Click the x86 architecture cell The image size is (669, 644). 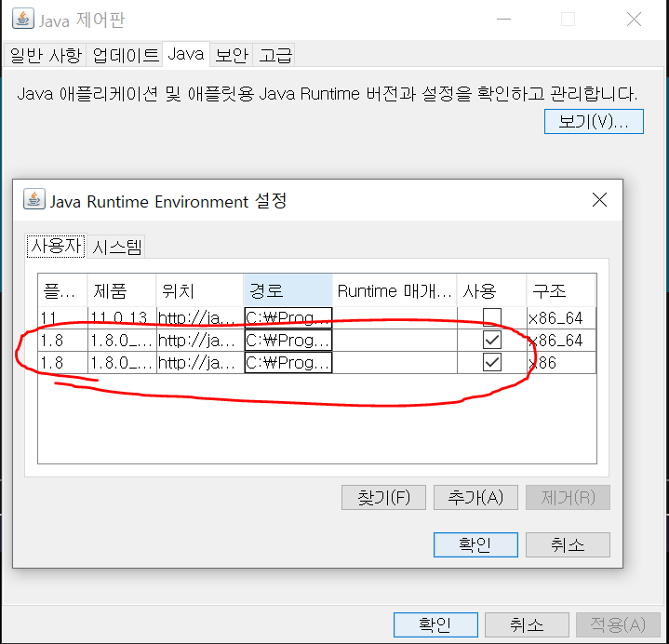pyautogui.click(x=561, y=362)
